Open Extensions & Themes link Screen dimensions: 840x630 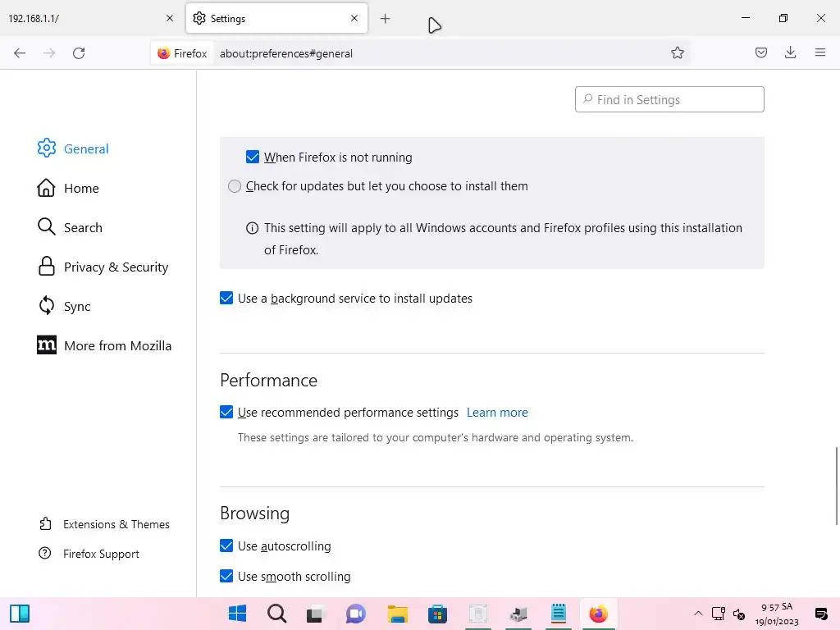104,524
